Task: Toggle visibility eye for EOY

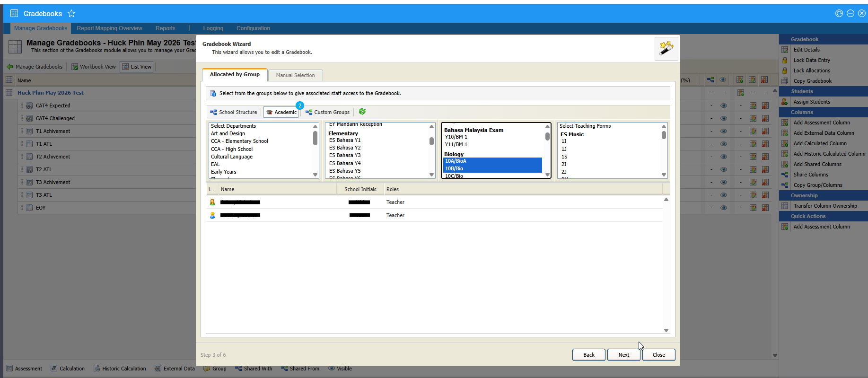Action: point(724,208)
